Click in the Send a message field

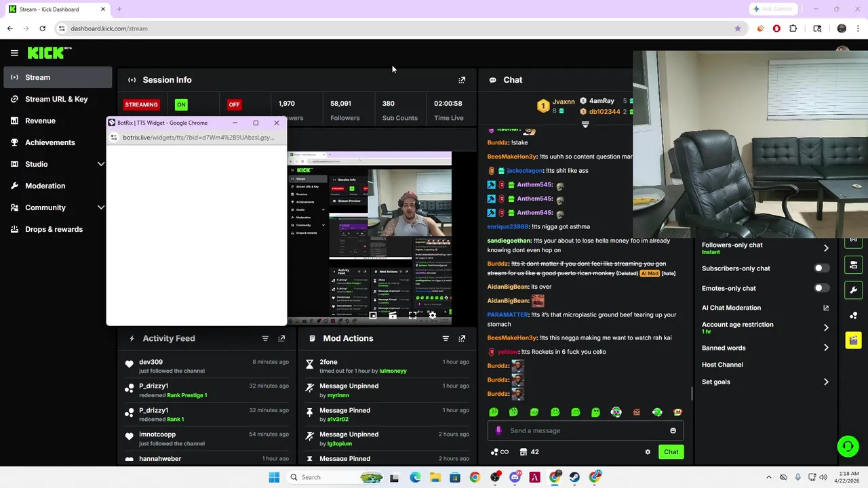(x=585, y=430)
